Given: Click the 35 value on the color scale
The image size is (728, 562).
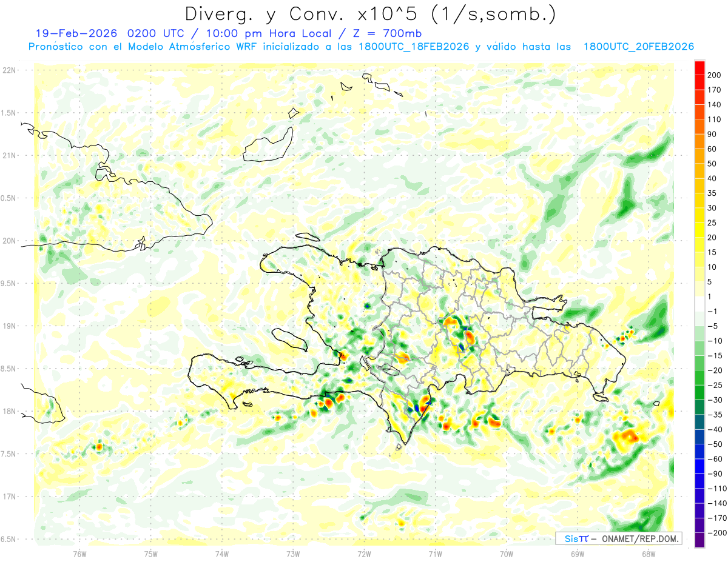Looking at the screenshot, I should (x=713, y=193).
